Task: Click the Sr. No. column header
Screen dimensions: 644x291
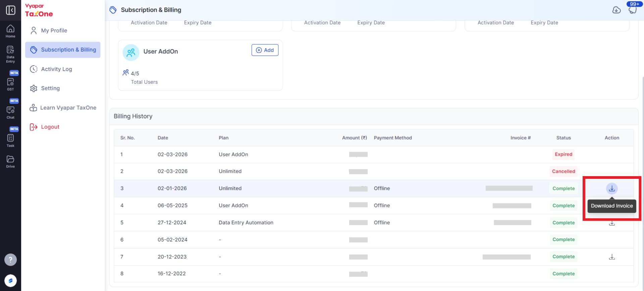Action: (127, 138)
